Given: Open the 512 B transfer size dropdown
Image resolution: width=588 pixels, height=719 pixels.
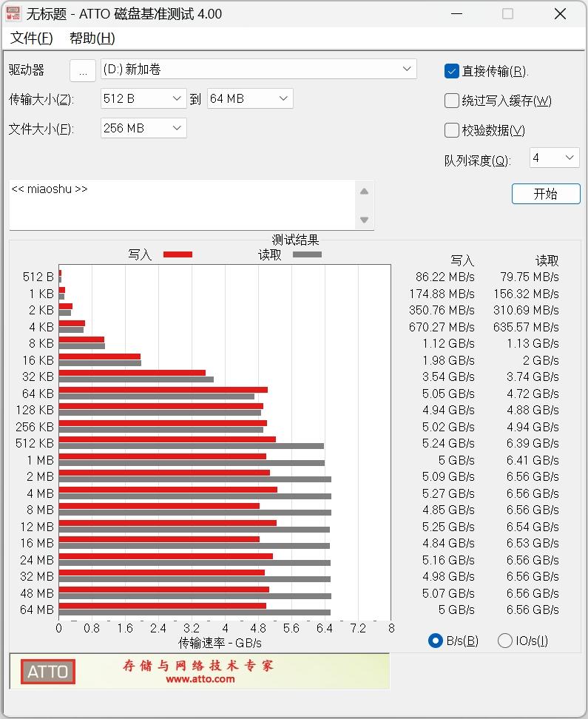Looking at the screenshot, I should pyautogui.click(x=143, y=98).
